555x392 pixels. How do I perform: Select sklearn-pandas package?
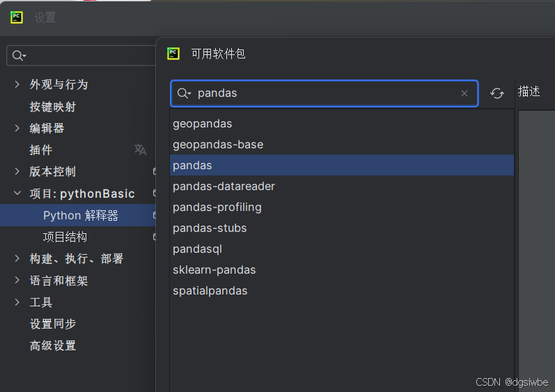pos(342,269)
